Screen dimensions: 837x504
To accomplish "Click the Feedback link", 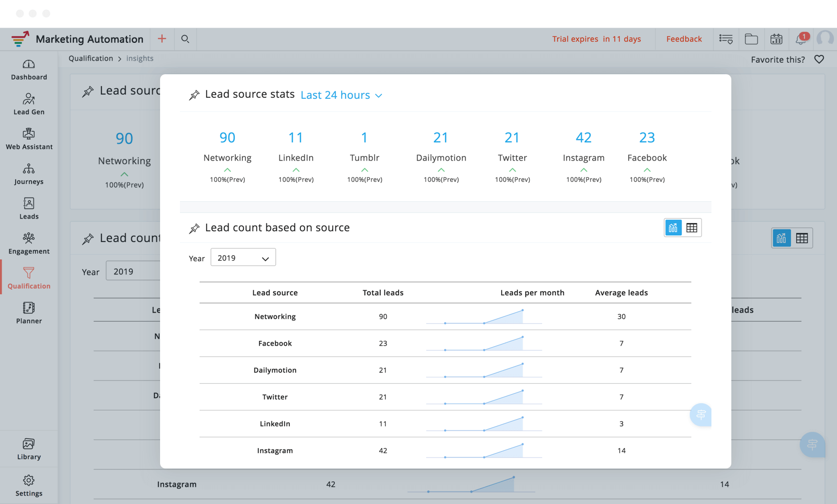I will (x=684, y=39).
